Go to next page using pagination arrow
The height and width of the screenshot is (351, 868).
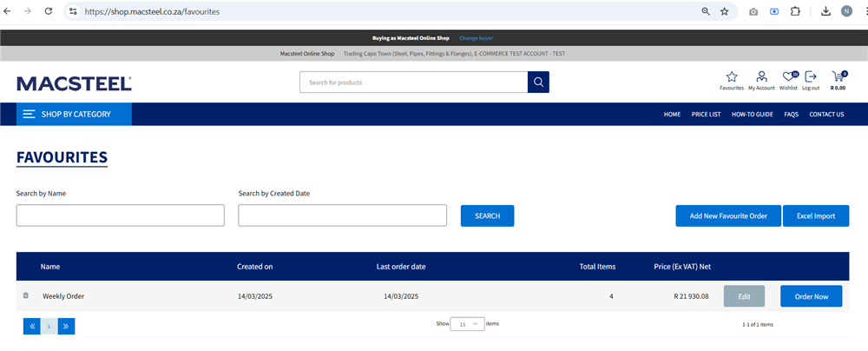coord(66,327)
